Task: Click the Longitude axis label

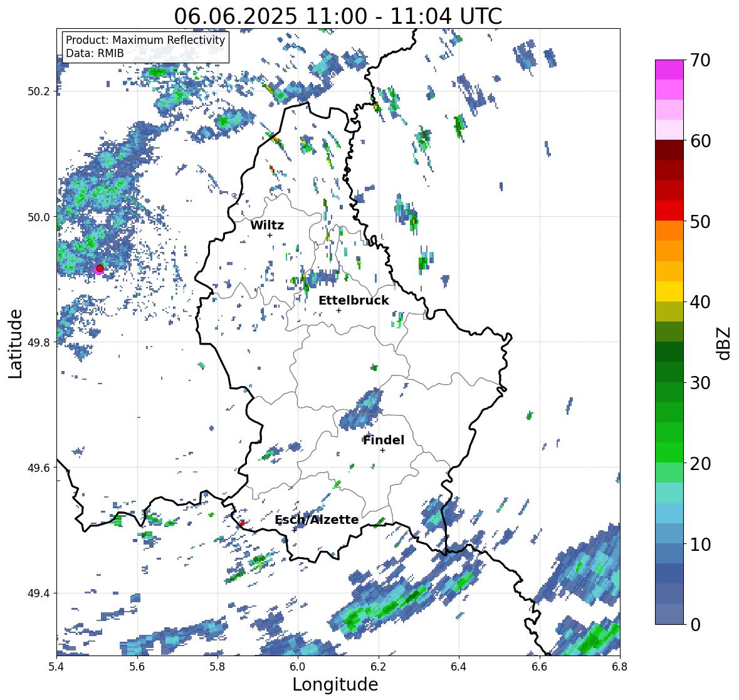Action: click(335, 684)
